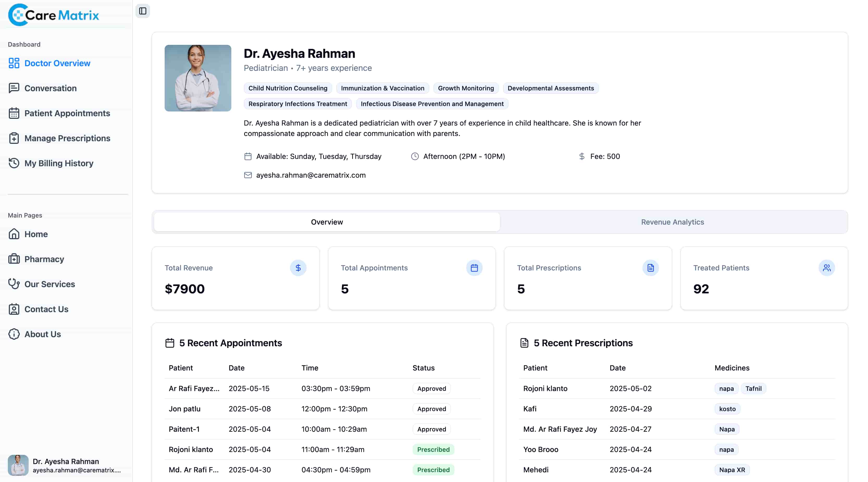Click the Patient Appointments calendar icon
868x482 pixels.
[14, 113]
